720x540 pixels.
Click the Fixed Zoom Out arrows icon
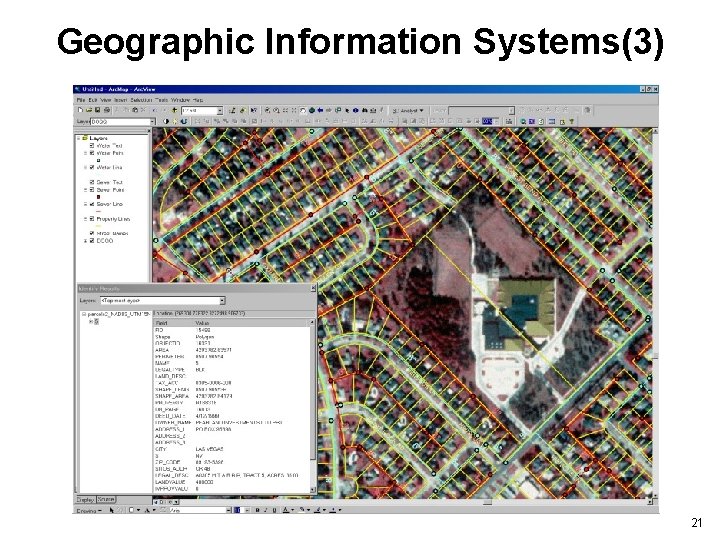tap(294, 110)
